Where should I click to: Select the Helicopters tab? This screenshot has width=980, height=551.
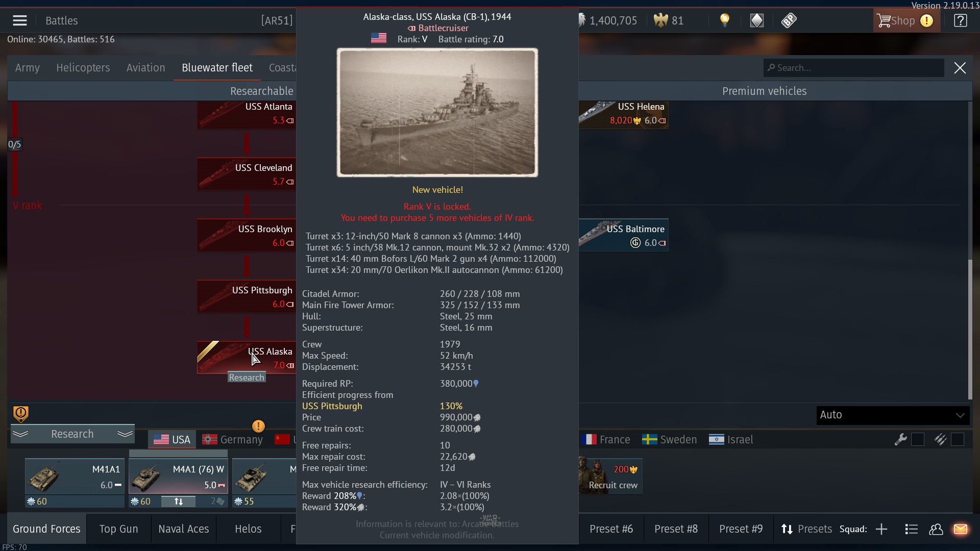point(83,68)
